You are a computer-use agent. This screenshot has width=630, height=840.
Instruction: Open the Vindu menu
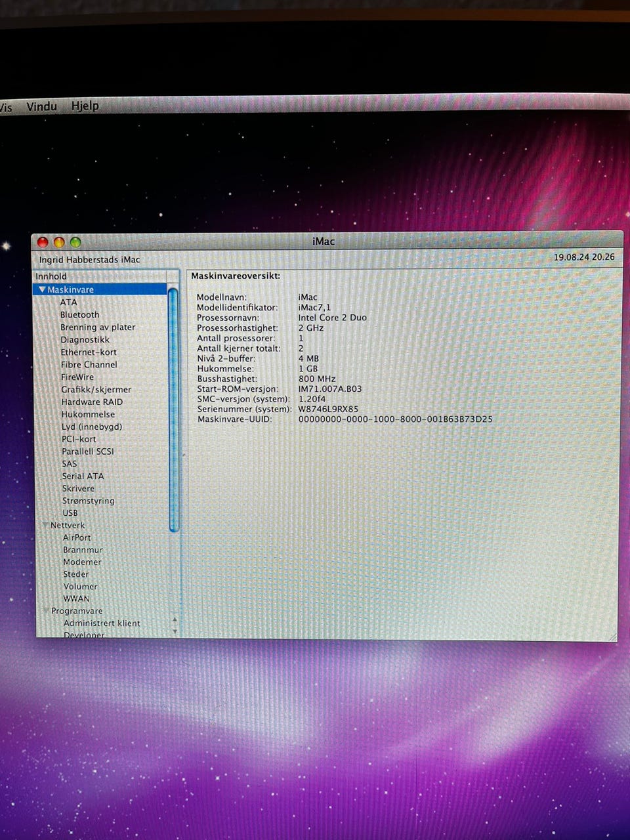point(41,106)
